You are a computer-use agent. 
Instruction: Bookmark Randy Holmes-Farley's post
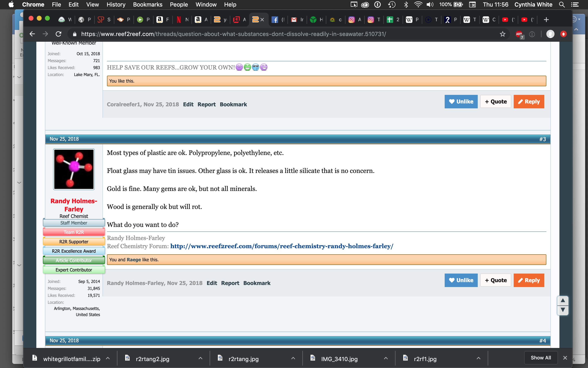(257, 283)
